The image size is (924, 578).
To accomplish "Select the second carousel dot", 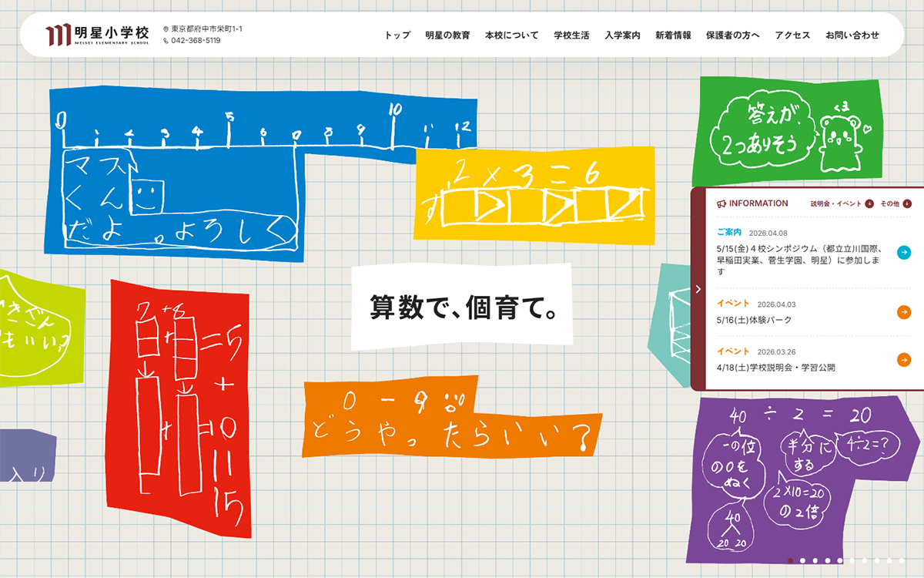I will [804, 560].
